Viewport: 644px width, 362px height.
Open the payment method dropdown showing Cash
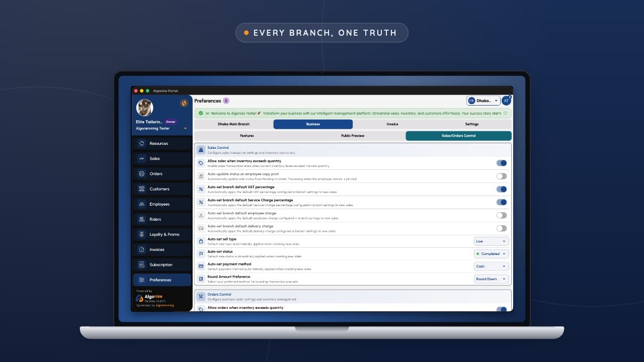pos(492,266)
